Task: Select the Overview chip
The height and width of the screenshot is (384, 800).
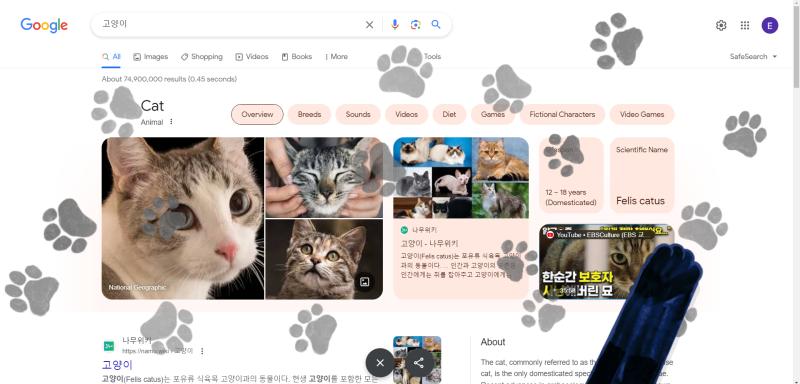Action: [257, 114]
